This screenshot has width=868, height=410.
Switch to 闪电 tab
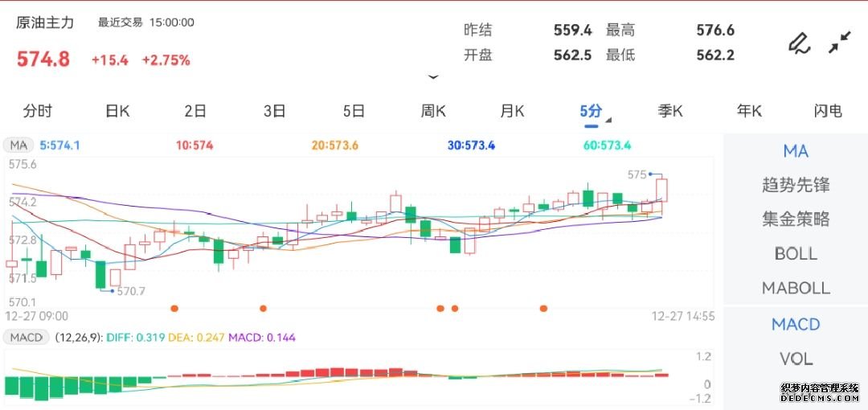(828, 111)
